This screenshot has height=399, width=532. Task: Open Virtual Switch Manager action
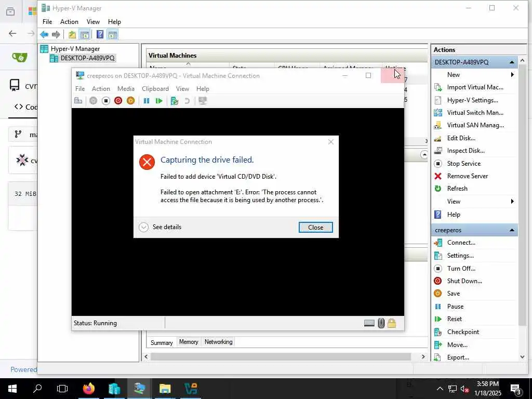(x=475, y=113)
